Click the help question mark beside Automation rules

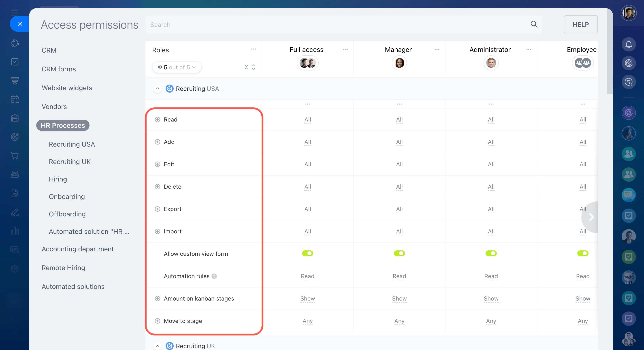[x=214, y=276]
